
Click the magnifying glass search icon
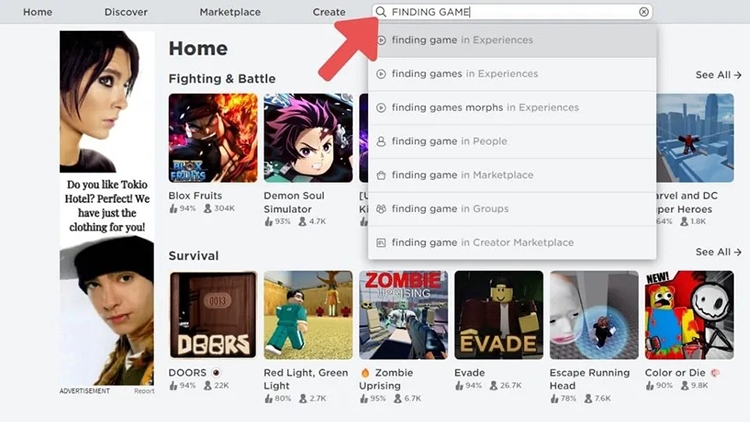381,12
